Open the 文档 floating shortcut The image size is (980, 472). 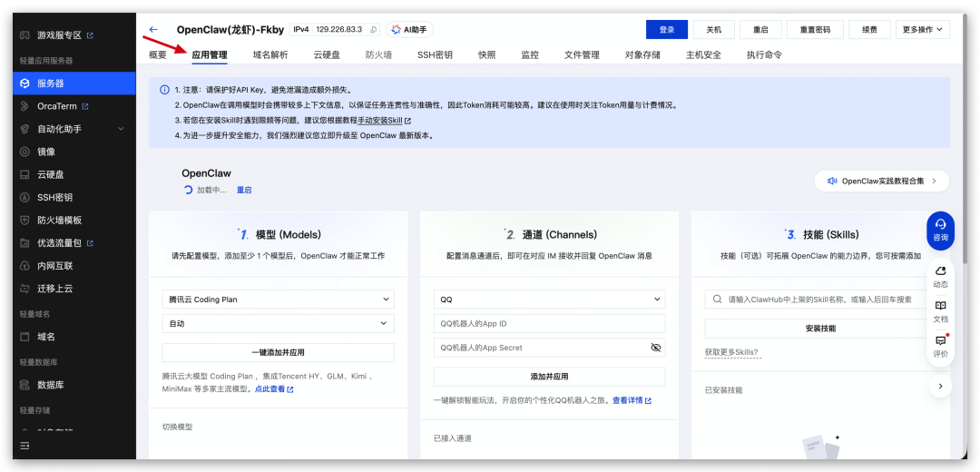coord(940,311)
